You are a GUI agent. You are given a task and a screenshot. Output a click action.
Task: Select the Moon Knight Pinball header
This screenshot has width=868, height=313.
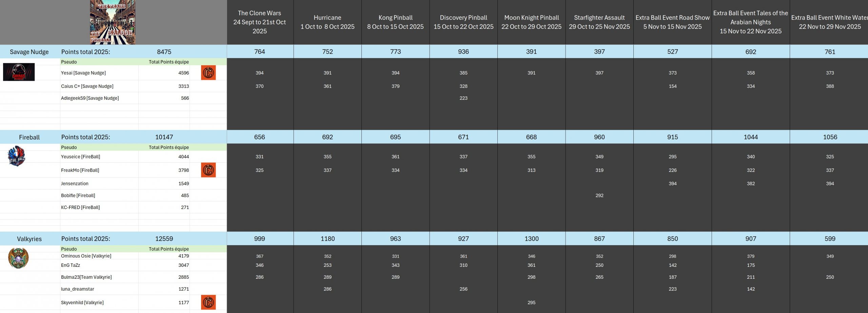click(531, 22)
